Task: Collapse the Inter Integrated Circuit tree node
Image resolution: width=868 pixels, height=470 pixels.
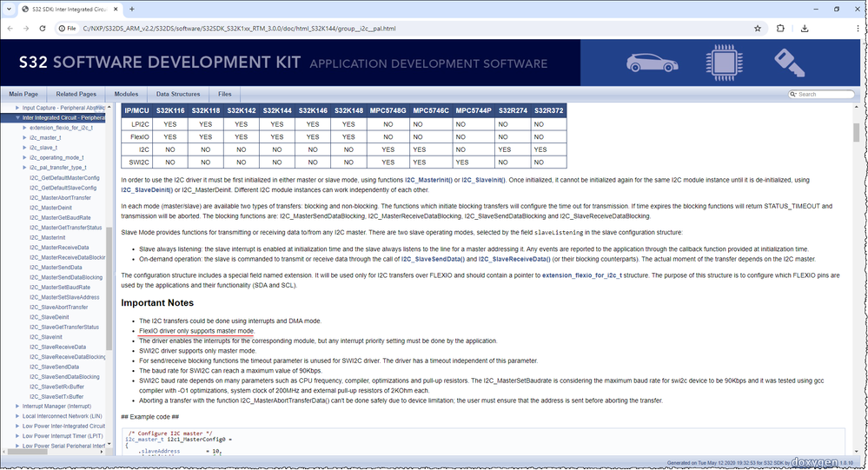Action: point(17,118)
